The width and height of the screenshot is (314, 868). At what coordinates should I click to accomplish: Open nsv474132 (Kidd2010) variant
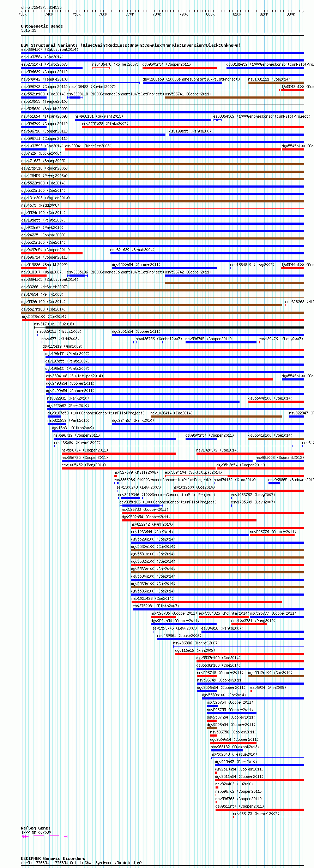(235, 480)
